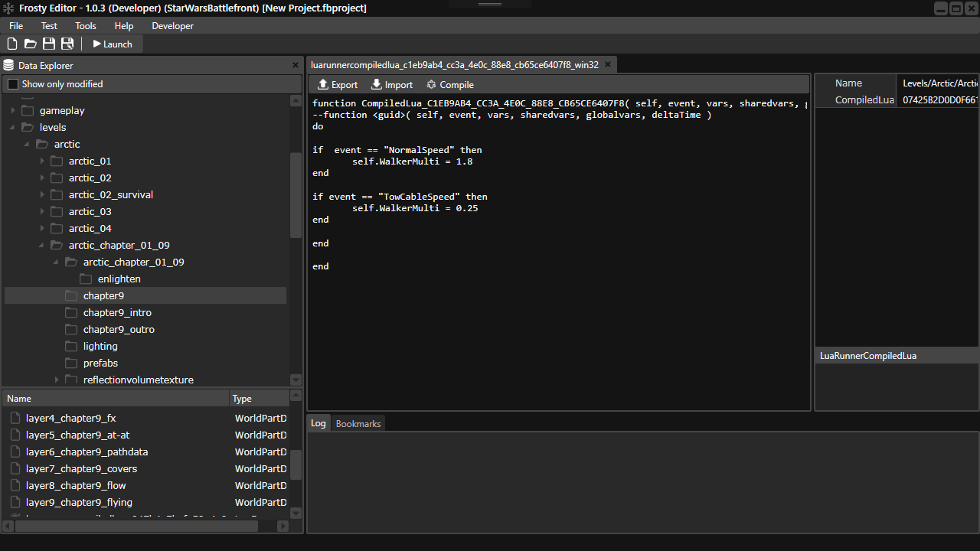Select the CompiledLua property row
The height and width of the screenshot is (551, 980).
(x=897, y=100)
